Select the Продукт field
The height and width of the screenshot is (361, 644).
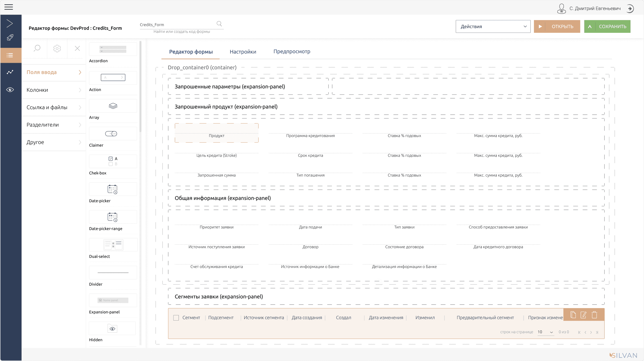pos(216,133)
